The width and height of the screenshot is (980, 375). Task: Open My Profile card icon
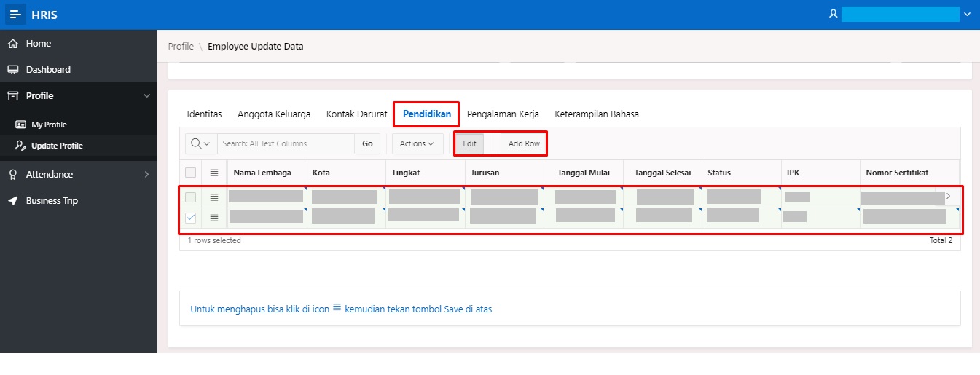pyautogui.click(x=20, y=125)
